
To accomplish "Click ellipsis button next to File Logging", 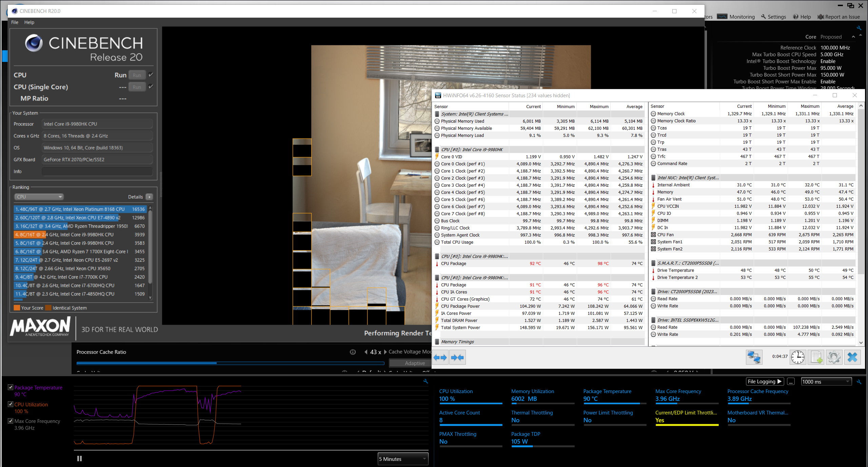I will coord(791,382).
